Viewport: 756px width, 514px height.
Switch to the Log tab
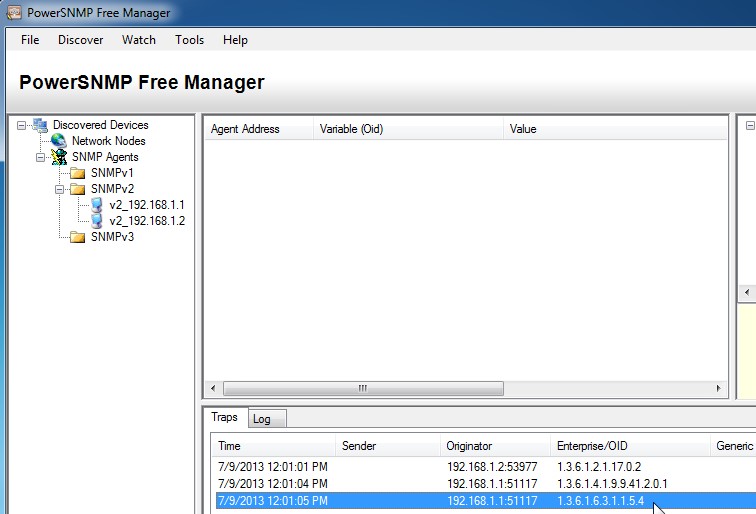tap(268, 419)
